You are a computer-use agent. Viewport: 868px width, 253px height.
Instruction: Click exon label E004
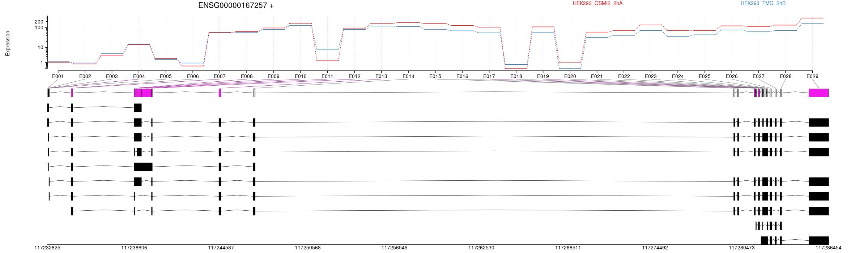click(x=139, y=76)
